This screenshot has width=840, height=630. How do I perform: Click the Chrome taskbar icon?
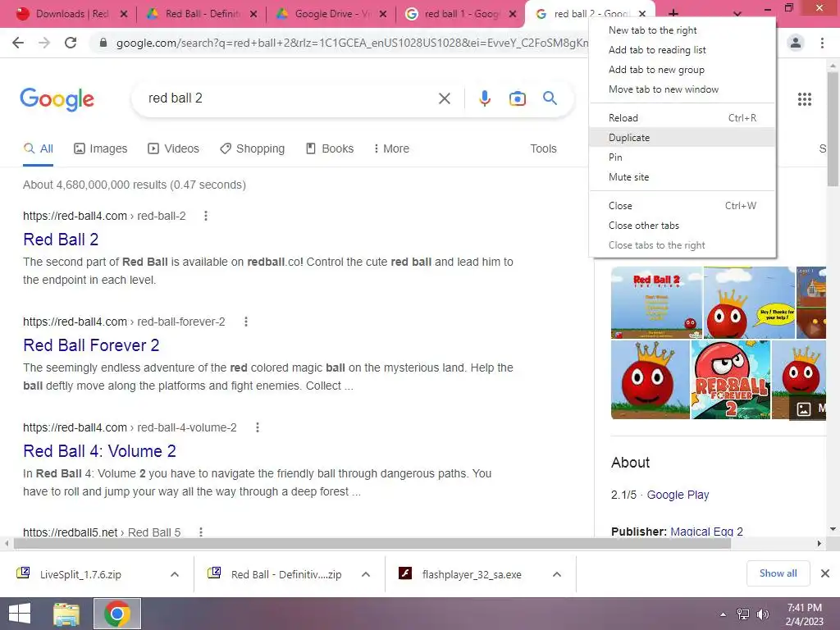coord(117,614)
